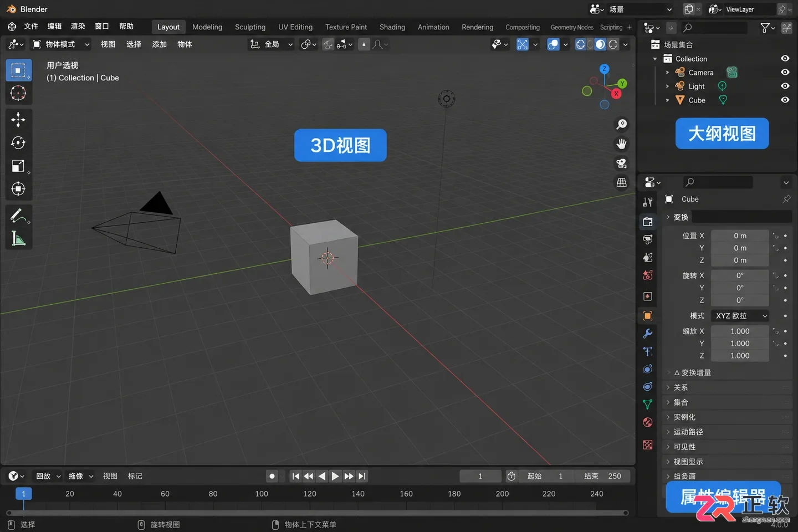Click the 缩放 Z value slider field
The width and height of the screenshot is (798, 532).
pos(740,356)
